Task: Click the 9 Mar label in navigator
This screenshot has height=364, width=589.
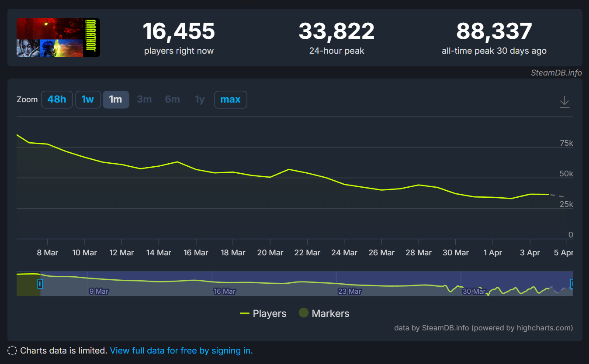Action: (99, 291)
